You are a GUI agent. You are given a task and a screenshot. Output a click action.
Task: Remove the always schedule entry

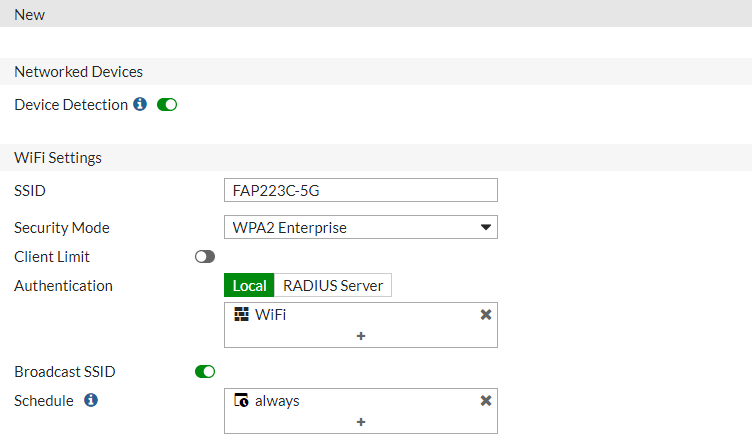point(486,401)
